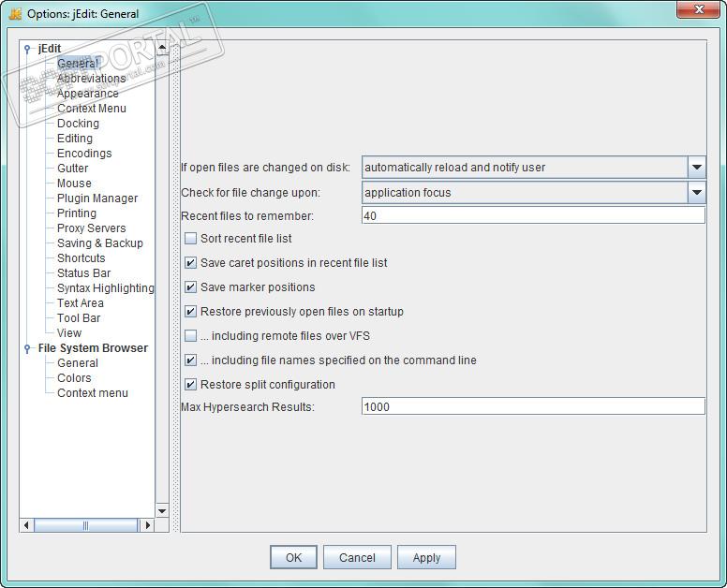727x588 pixels.
Task: Click the 'jEdit' root tree label
Action: tap(50, 48)
